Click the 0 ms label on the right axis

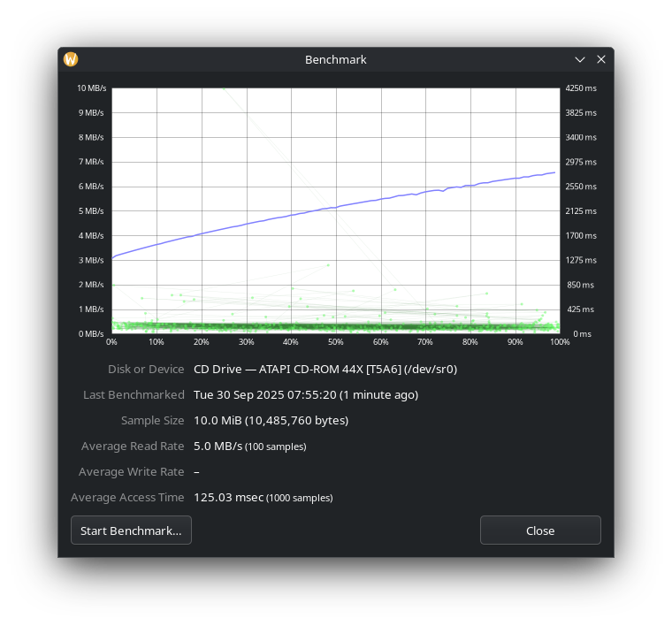coord(582,334)
